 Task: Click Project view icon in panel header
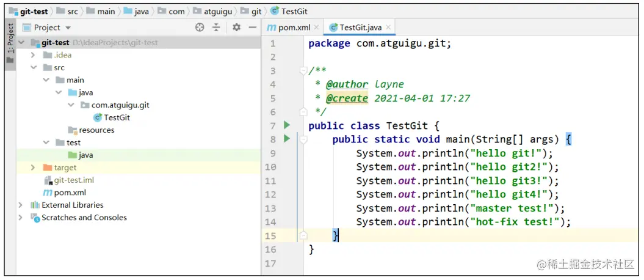pyautogui.click(x=27, y=28)
